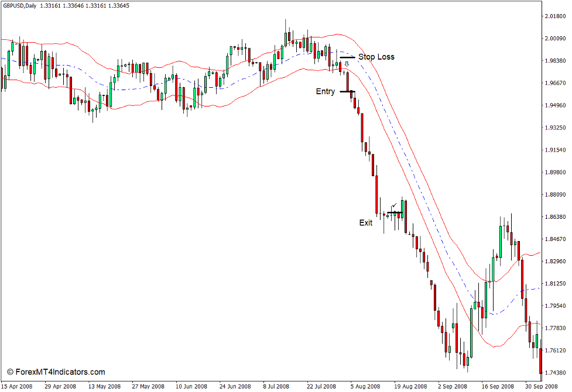
Task: Select the down arrow icon below Stop Loss
Action: tap(347, 64)
